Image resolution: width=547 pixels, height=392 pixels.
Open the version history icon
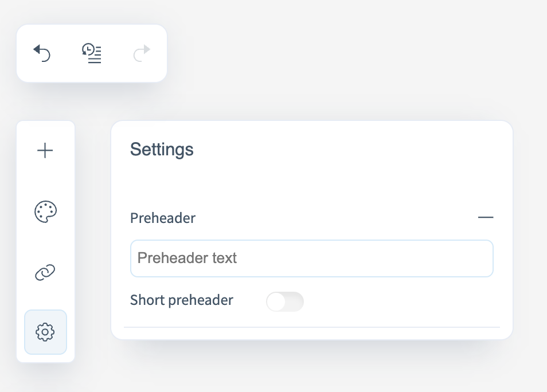[x=92, y=53]
